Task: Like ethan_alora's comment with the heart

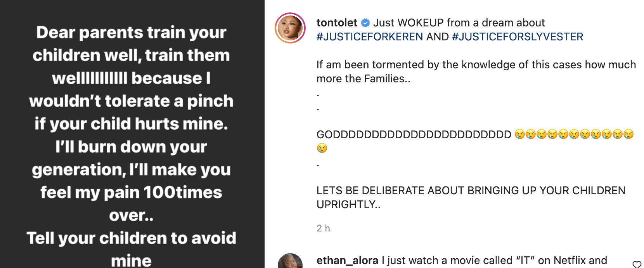Action: coord(637,265)
